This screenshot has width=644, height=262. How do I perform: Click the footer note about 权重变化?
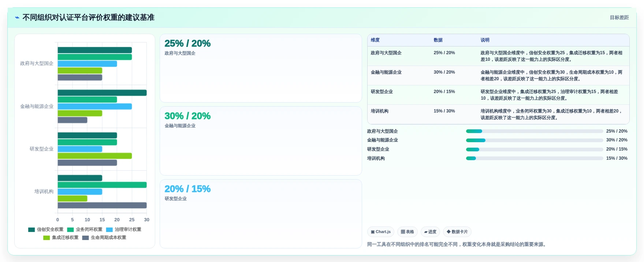458,244
